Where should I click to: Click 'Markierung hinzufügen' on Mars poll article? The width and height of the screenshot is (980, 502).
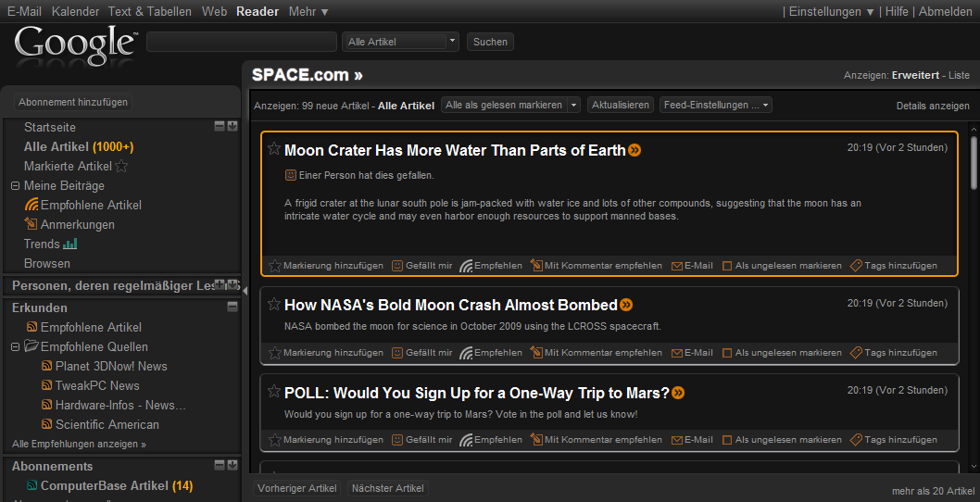click(x=326, y=440)
